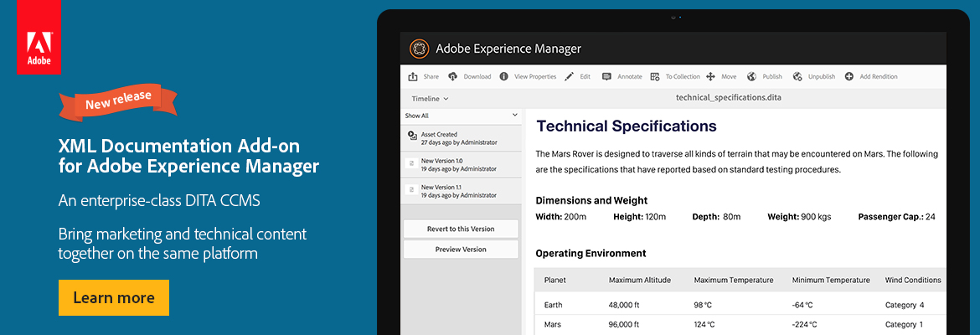Click the Download cloud icon
The height and width of the screenshot is (335, 980).
(452, 76)
